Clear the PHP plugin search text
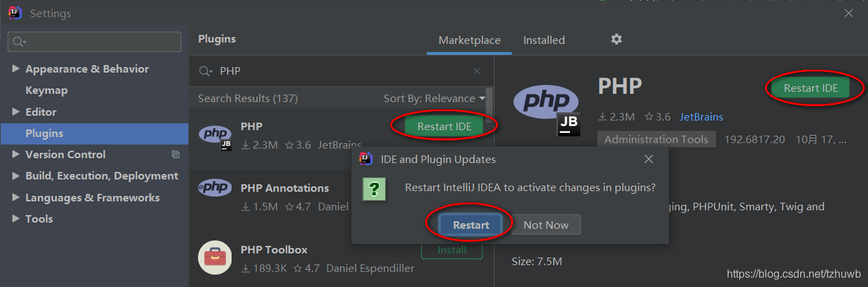The height and width of the screenshot is (287, 868). point(477,71)
